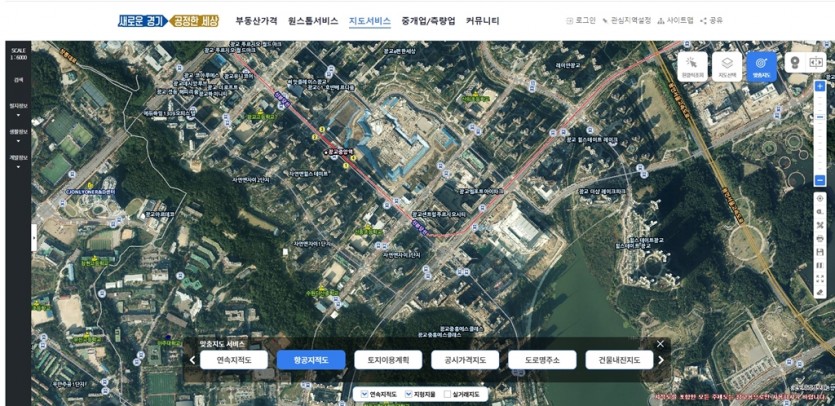The height and width of the screenshot is (406, 835).
Task: Zoom in with the plus button
Action: point(820,87)
